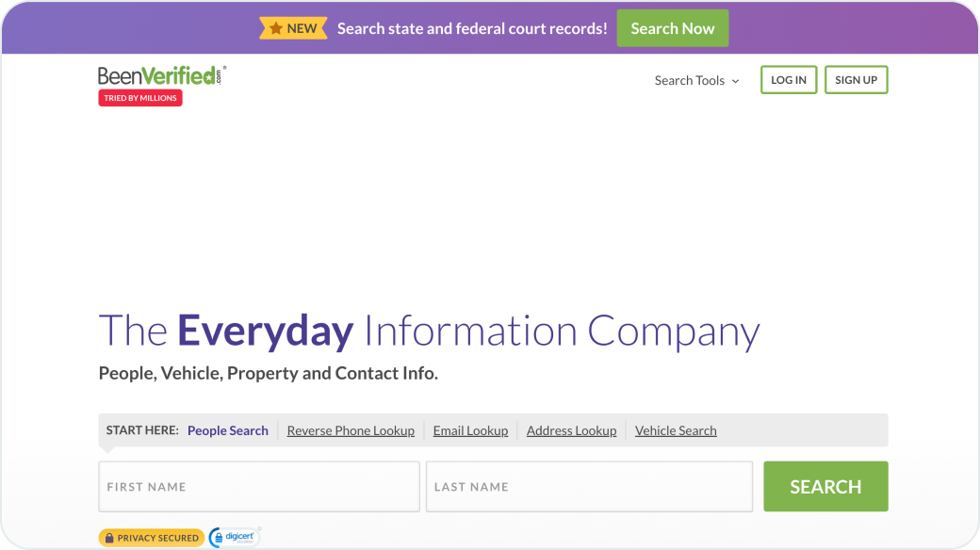This screenshot has height=550, width=980.
Task: Click the LOG IN button
Action: point(788,79)
